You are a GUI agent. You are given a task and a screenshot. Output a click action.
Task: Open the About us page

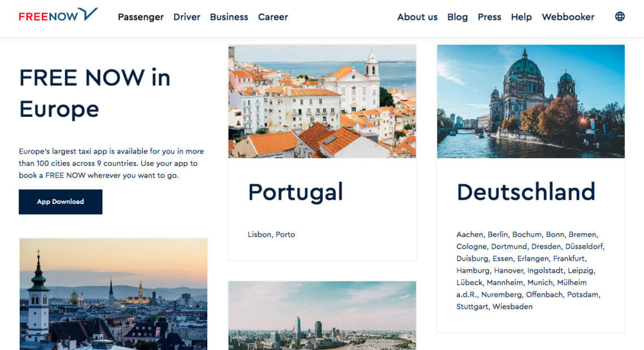[x=417, y=17]
